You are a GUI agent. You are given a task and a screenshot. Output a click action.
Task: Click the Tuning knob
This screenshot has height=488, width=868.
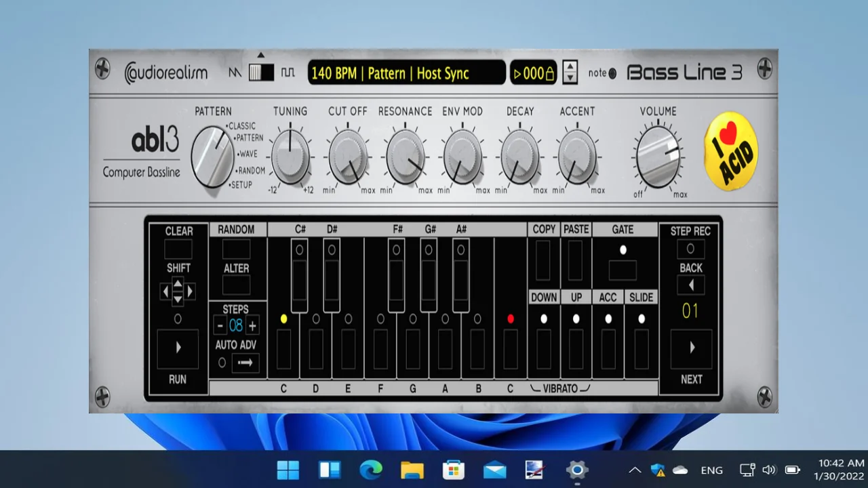290,156
